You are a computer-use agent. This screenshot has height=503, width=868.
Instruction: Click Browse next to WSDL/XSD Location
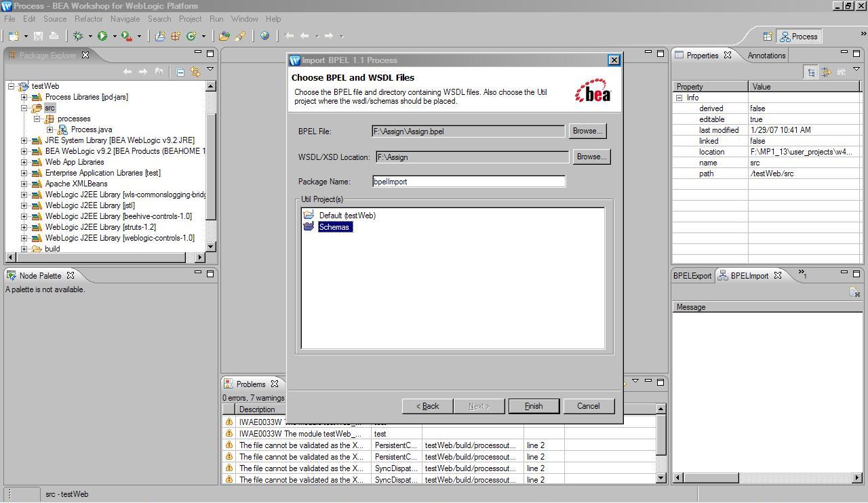[x=591, y=157]
